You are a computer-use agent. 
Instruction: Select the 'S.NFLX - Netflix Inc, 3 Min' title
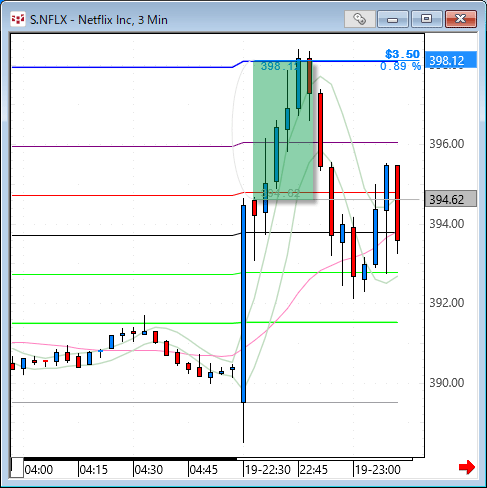[x=99, y=20]
